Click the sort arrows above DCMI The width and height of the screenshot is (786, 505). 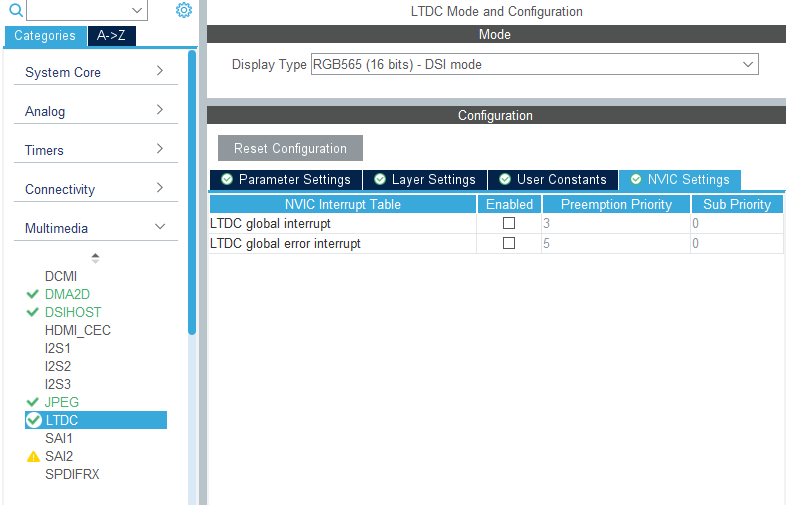point(95,257)
